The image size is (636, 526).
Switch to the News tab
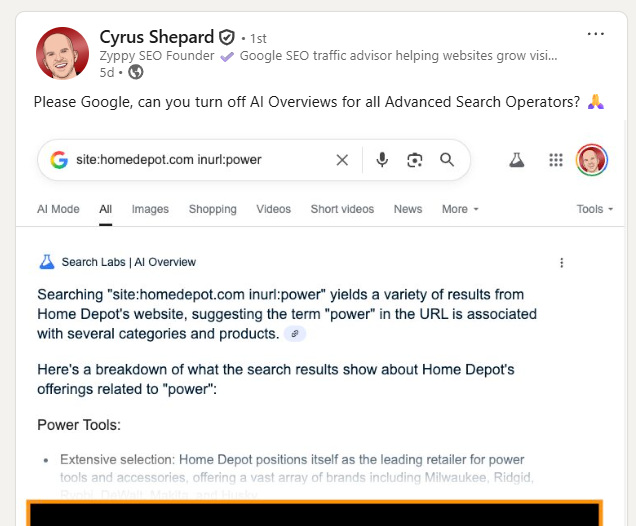pos(408,209)
